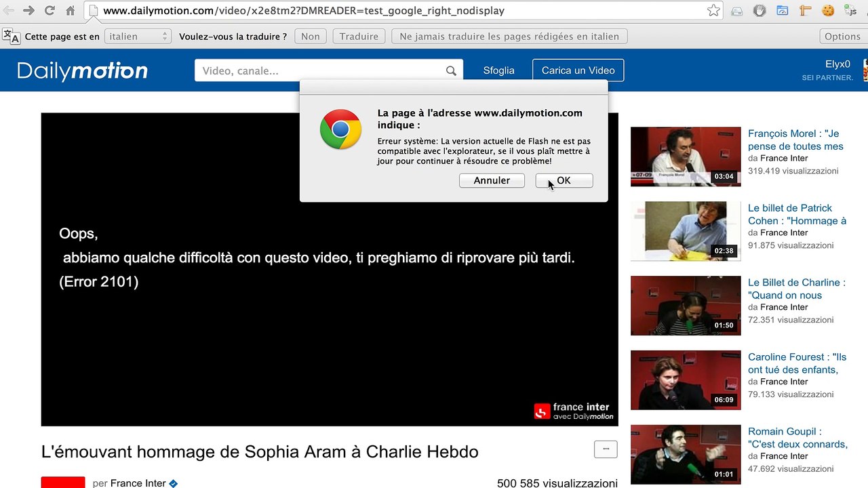This screenshot has width=868, height=488.
Task: Click "319.419 visualizzazioni" text
Action: (x=793, y=171)
